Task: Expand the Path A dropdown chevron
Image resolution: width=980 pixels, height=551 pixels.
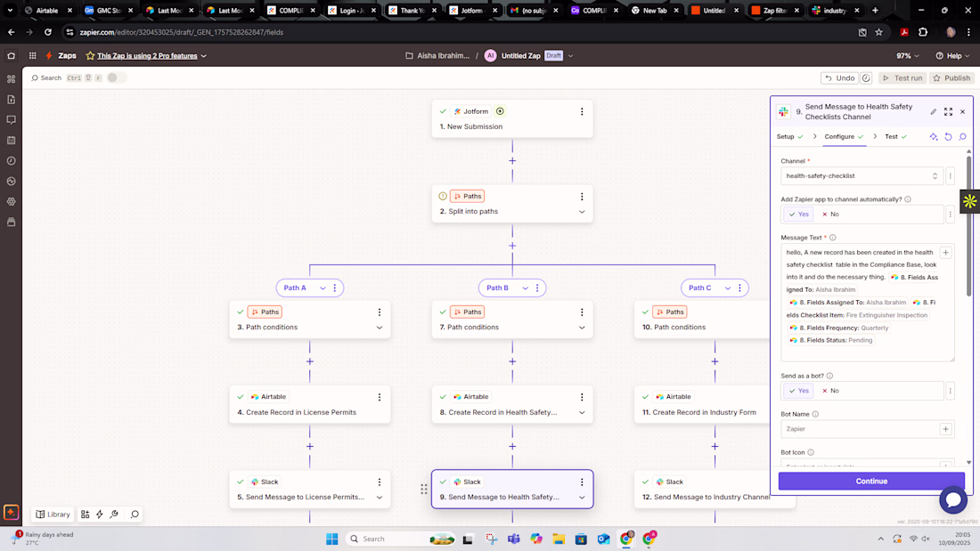Action: click(x=323, y=288)
